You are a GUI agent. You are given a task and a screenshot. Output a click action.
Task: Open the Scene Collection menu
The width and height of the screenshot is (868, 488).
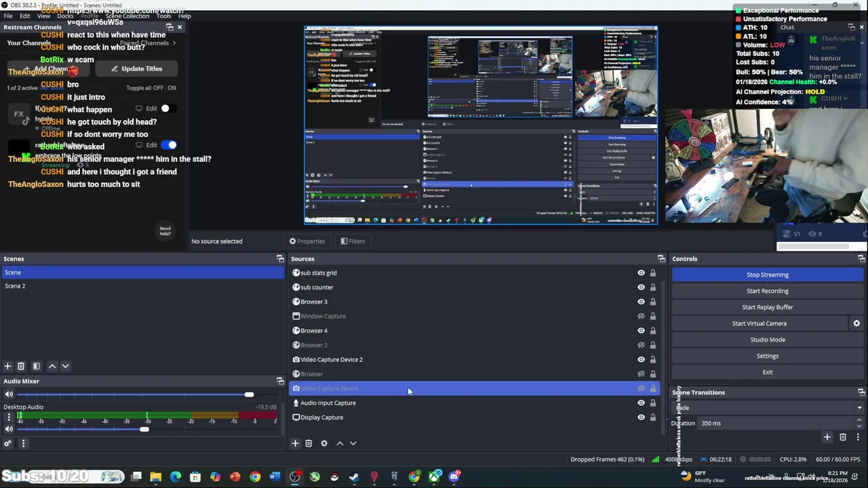[127, 16]
